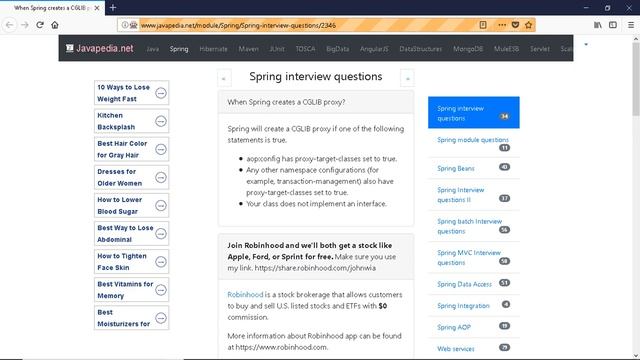640x360 pixels.
Task: Close the 'When Spring creates a CGLIB' tab
Action: tap(97, 8)
